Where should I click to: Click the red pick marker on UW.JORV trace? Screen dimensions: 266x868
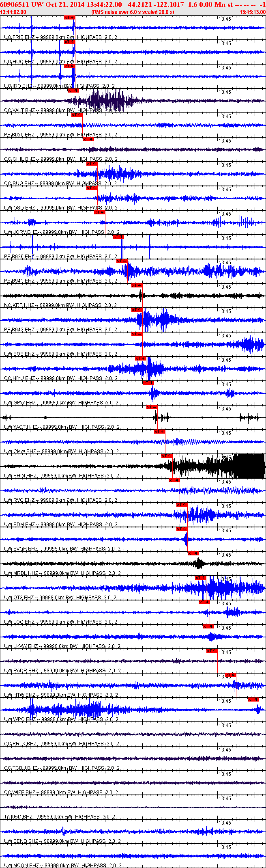pyautogui.click(x=99, y=212)
